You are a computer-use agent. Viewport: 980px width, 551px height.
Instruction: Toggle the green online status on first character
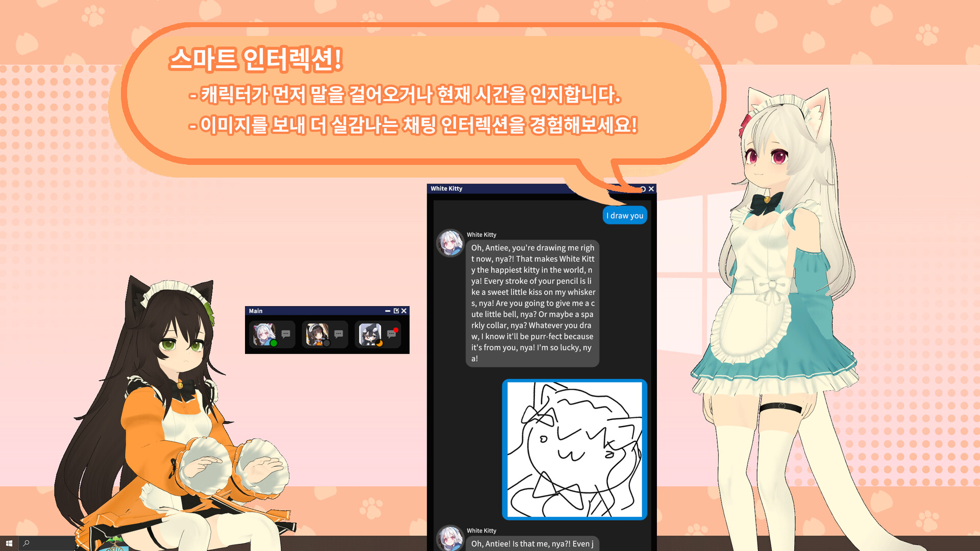(274, 343)
